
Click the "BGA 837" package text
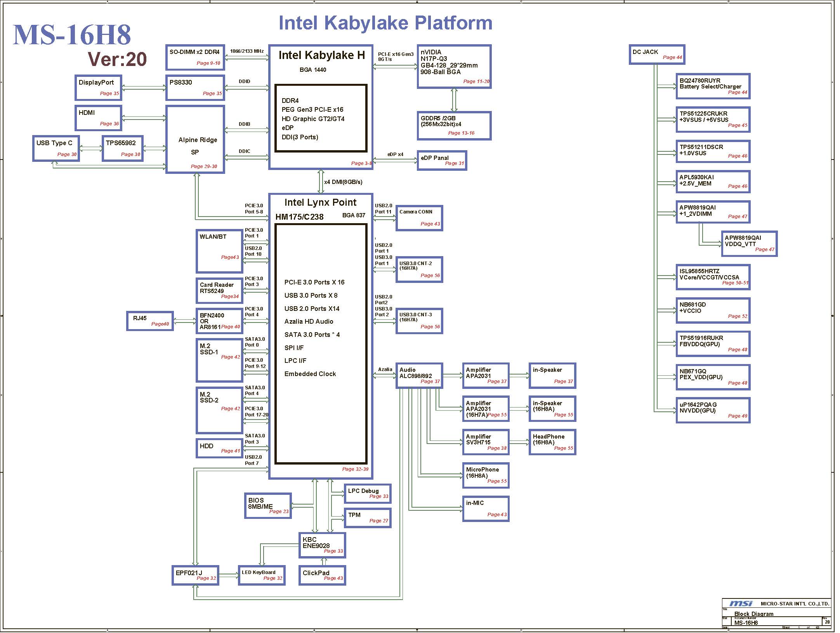tap(354, 215)
